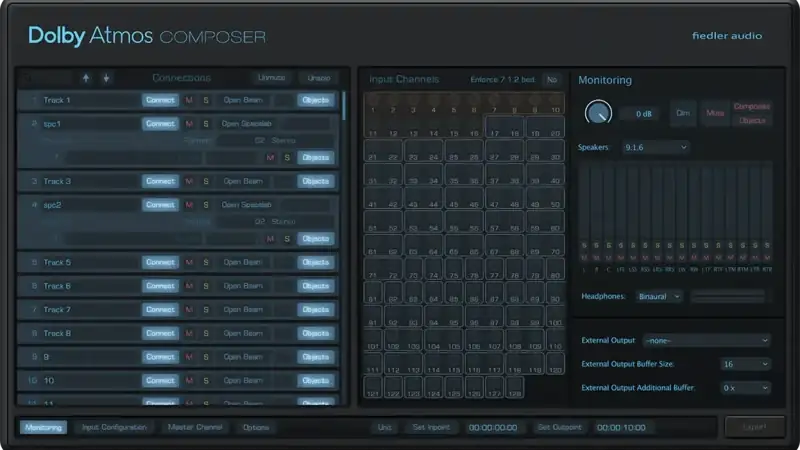Viewport: 800px width, 450px height.
Task: Adjust the Monitoring volume knob
Action: (598, 113)
